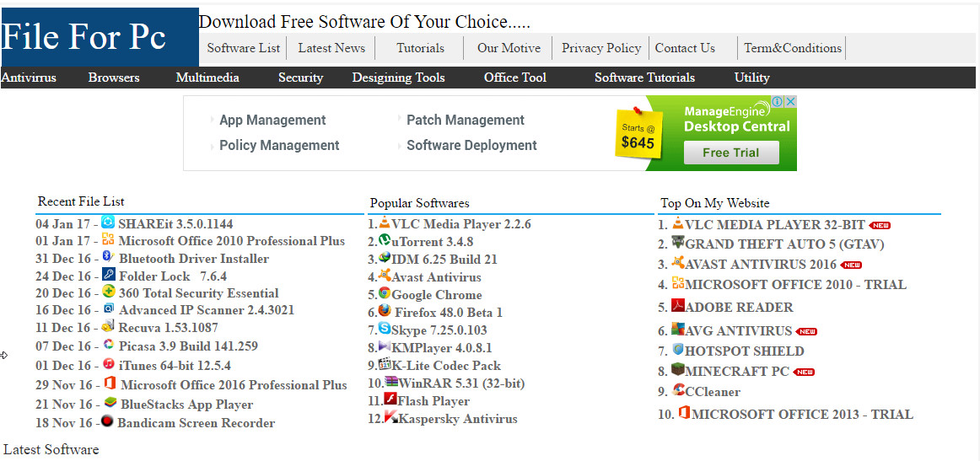Click the IDM globe icon

coord(385,257)
